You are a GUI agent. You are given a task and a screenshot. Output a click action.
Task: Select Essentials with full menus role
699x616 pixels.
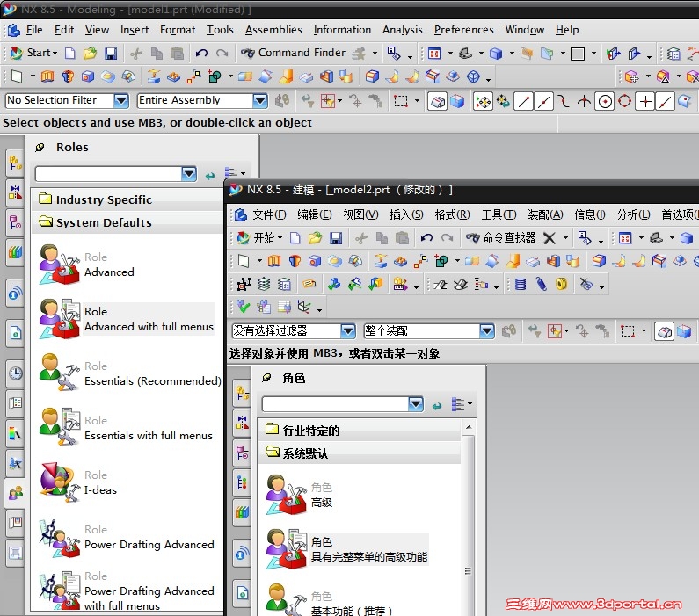126,429
